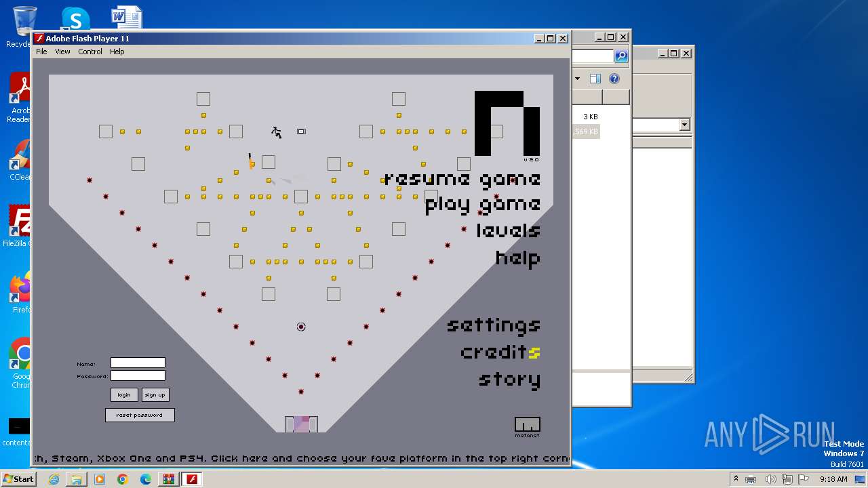Open FileZilla desktop shortcut
Screen dimensions: 868x488
19,226
